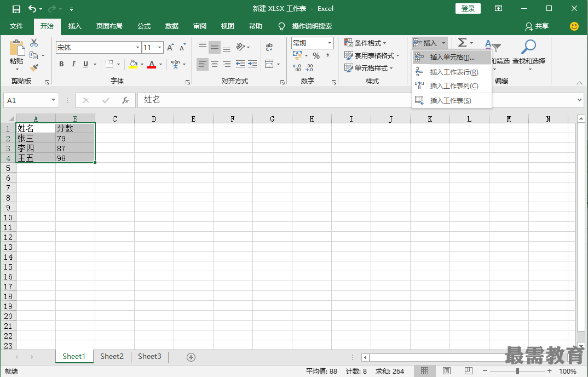
Task: Apply the yellow fill color bucket
Action: [133, 64]
